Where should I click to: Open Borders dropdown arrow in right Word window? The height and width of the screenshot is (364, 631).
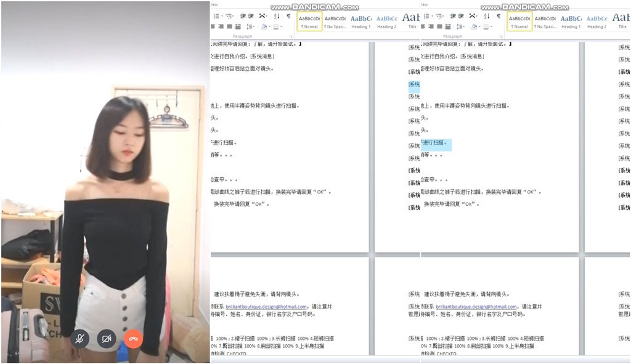pos(491,26)
